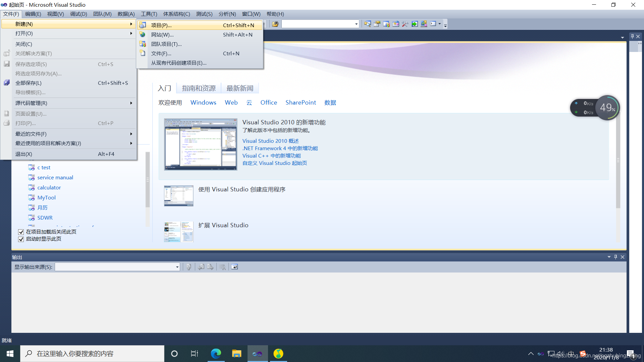Open the Properties window toolbar icon
Image resolution: width=644 pixels, height=362 pixels.
click(x=377, y=24)
